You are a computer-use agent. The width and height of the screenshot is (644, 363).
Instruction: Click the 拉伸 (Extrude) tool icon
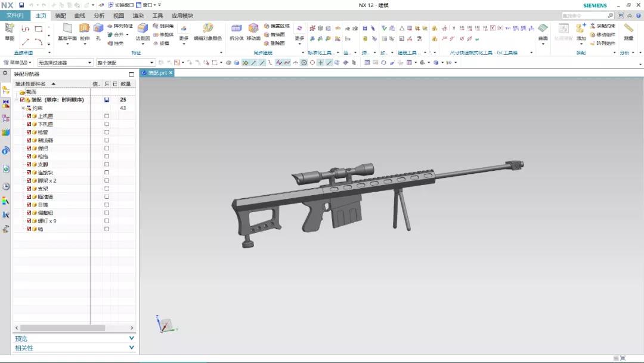click(85, 29)
